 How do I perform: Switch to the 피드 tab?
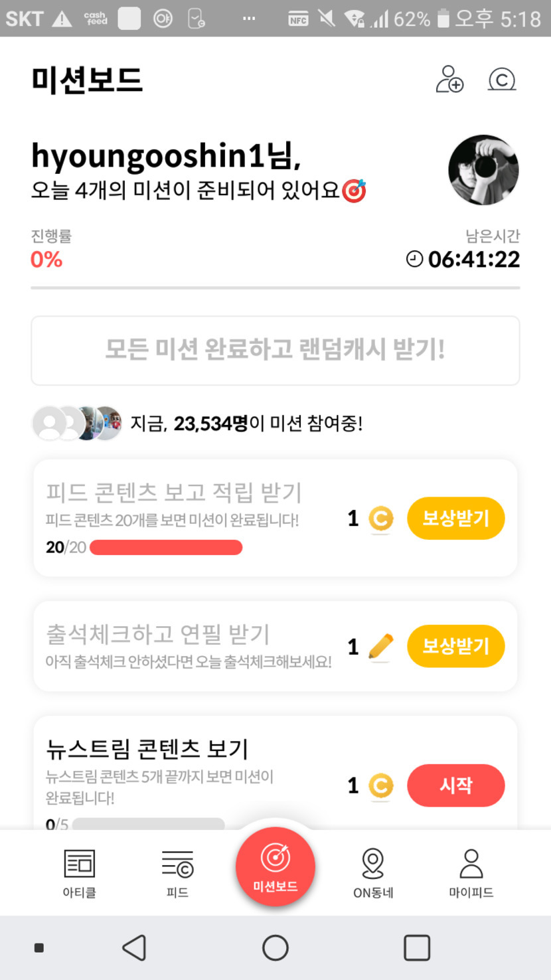coord(177,873)
